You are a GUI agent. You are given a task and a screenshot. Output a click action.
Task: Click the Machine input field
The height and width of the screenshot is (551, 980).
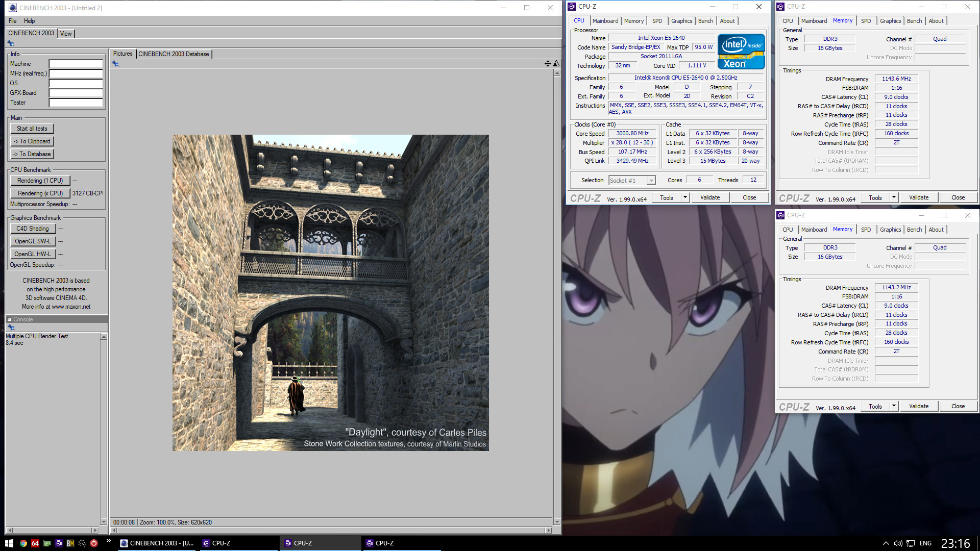point(76,64)
